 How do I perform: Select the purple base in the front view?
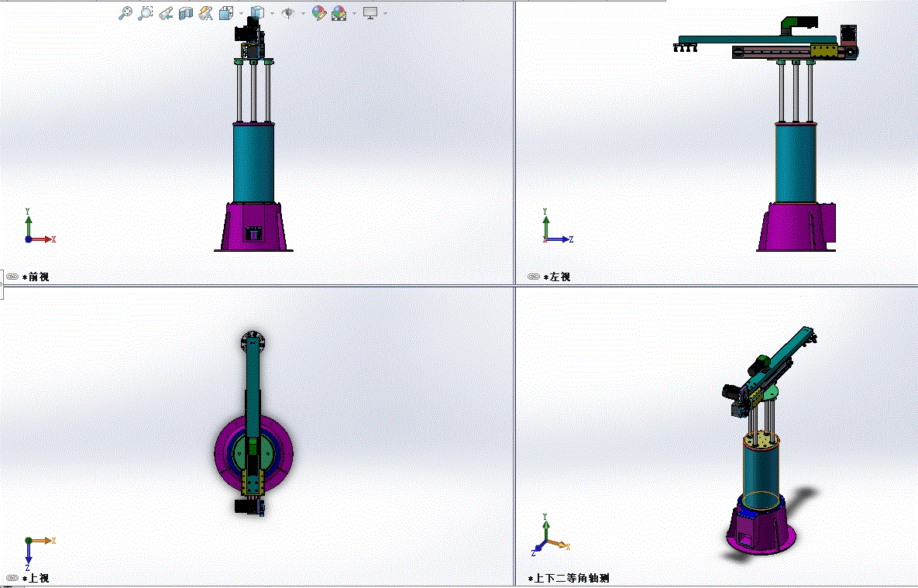[x=253, y=227]
